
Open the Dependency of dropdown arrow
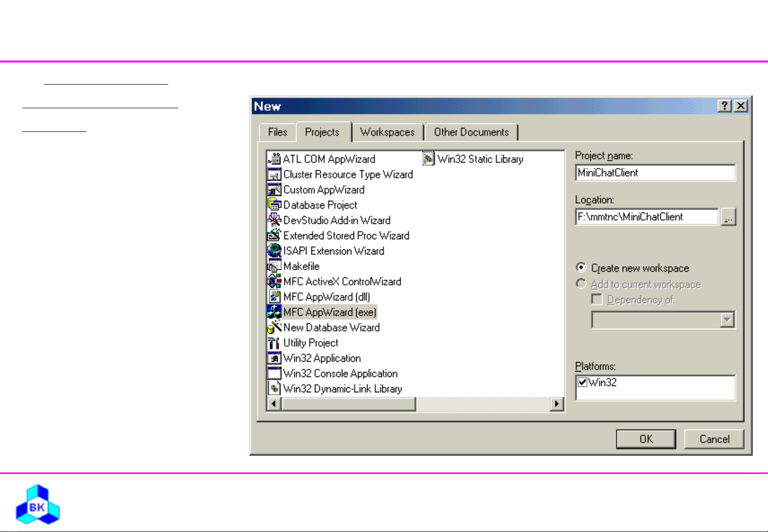tap(727, 320)
